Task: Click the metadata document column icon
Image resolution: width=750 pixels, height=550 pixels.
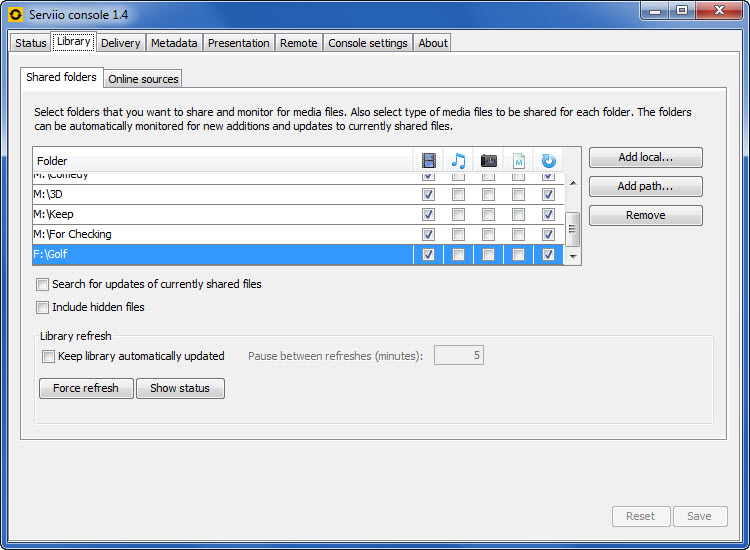Action: coord(518,160)
